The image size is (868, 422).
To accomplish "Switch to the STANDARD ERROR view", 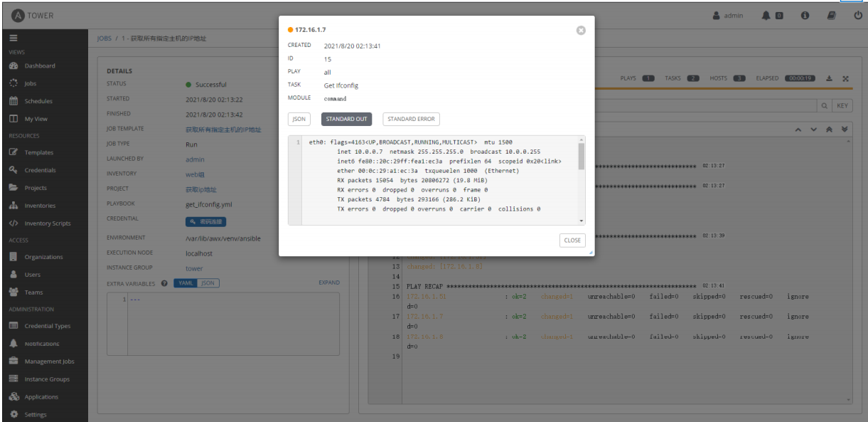I will click(411, 119).
